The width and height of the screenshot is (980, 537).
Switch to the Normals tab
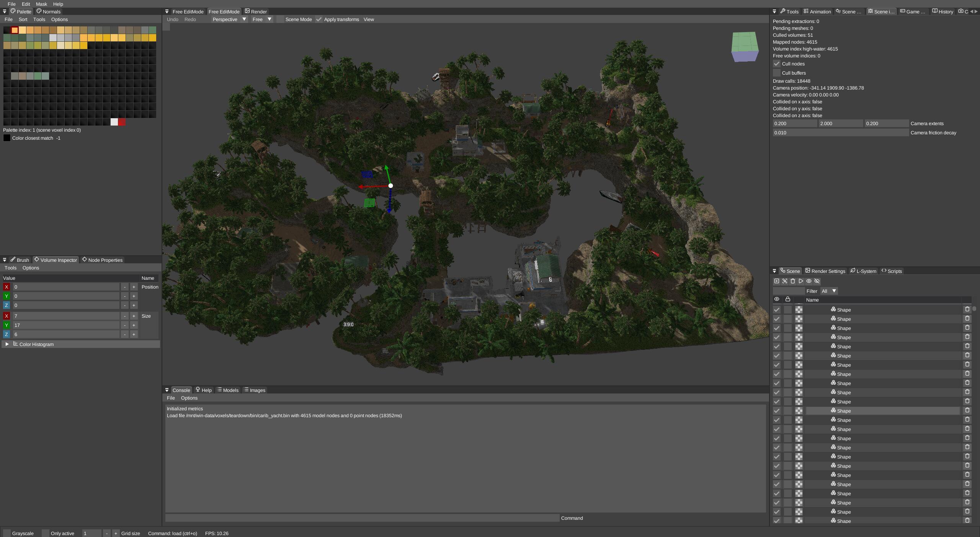(x=49, y=11)
